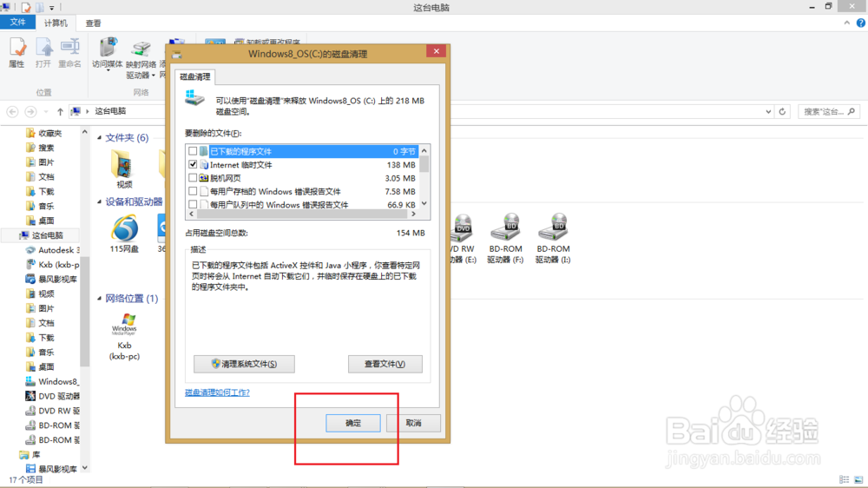Select the Kxb (kxb-pc) network location icon
The height and width of the screenshot is (488, 868).
[x=124, y=336]
